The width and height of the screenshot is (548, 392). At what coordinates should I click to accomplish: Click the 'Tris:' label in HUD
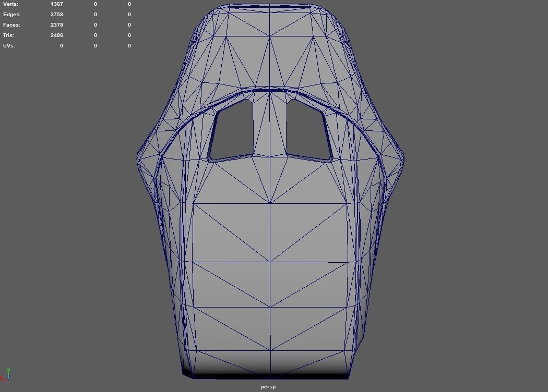click(8, 35)
